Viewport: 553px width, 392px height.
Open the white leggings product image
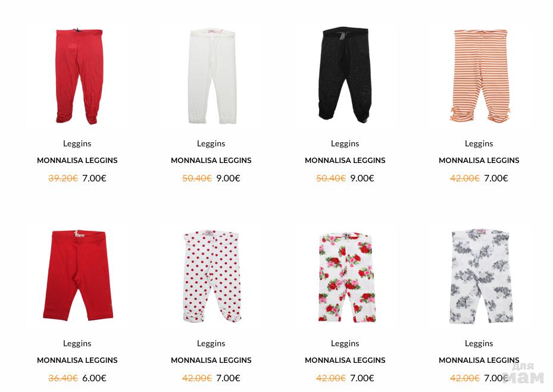click(211, 76)
